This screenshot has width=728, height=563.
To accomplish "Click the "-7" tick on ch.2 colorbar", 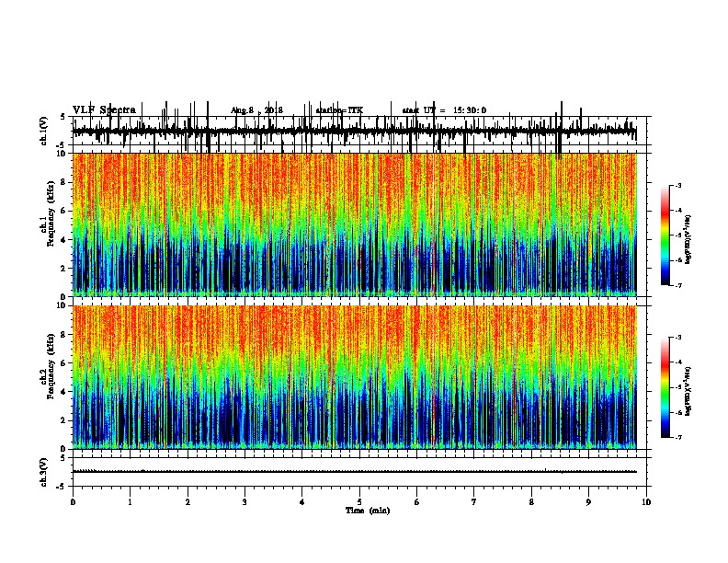I will point(678,438).
